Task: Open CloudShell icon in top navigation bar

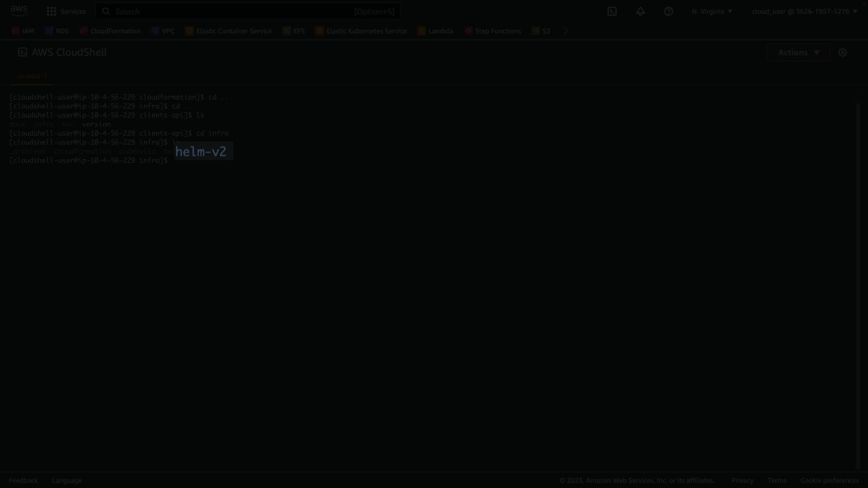Action: click(x=612, y=11)
